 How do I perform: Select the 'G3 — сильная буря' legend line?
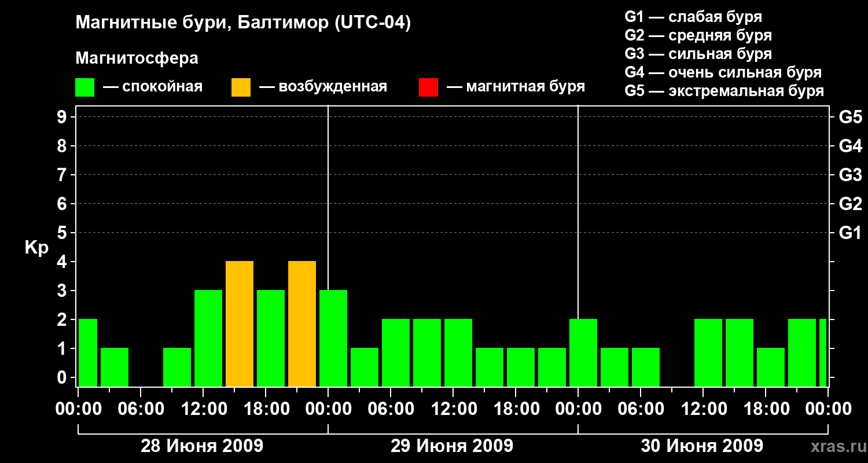(x=698, y=54)
